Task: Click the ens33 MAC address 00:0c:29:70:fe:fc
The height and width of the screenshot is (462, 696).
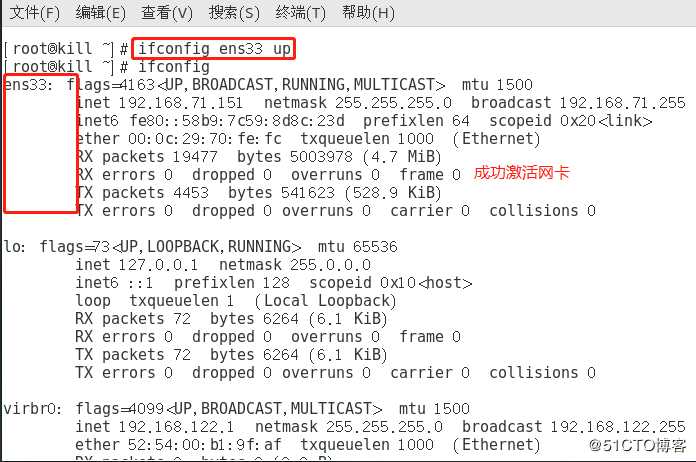Action: point(205,139)
